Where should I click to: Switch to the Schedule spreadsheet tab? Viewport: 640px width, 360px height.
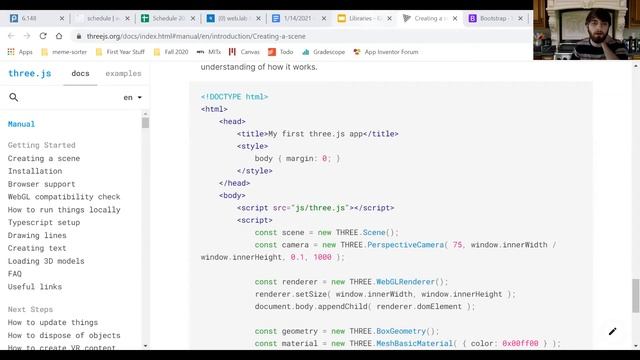click(167, 18)
